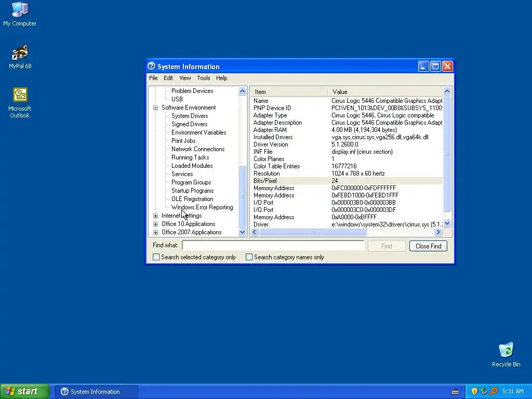Select Loaded Modules tree item
This screenshot has height=399, width=532.
tap(192, 166)
